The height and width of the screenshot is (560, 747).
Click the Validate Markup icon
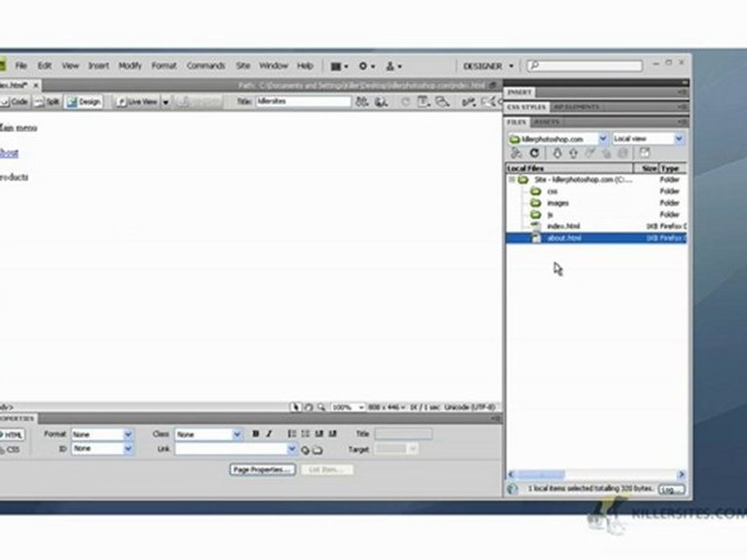[x=468, y=101]
